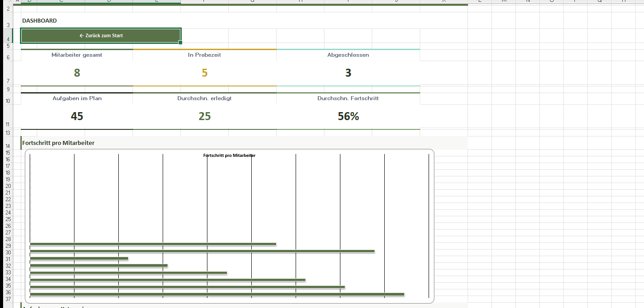The height and width of the screenshot is (308, 644).
Task: Select the gold value 5 cell
Action: [x=204, y=73]
